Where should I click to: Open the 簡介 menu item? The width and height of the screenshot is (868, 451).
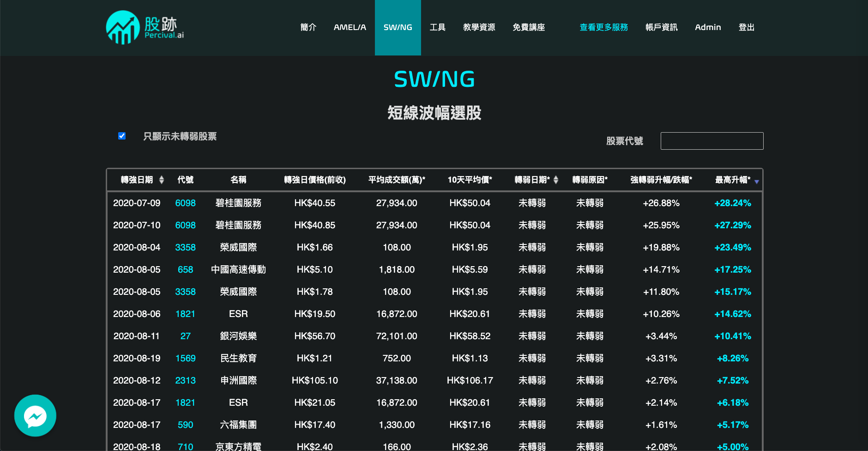[308, 27]
